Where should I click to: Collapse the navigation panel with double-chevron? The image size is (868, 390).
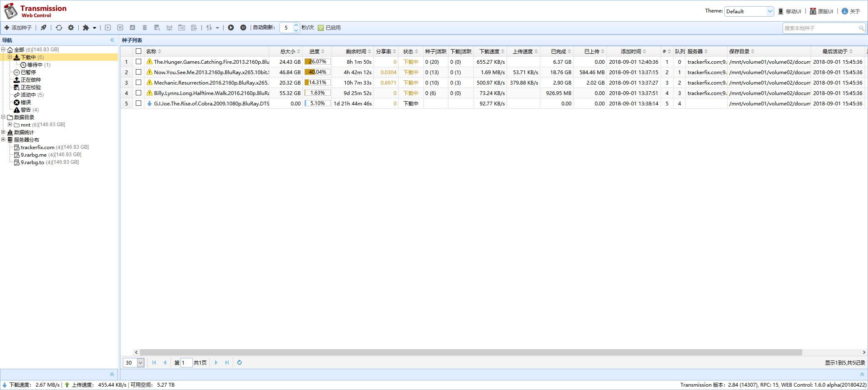click(112, 40)
